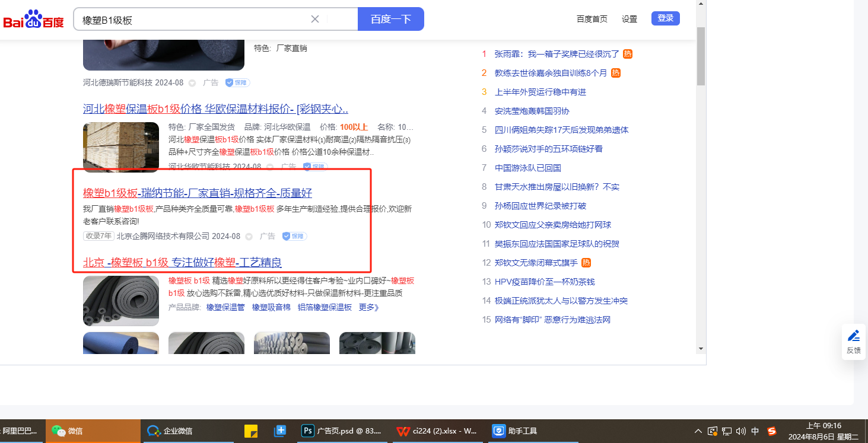Click the 橡塑保温管 brand link

tap(225, 307)
